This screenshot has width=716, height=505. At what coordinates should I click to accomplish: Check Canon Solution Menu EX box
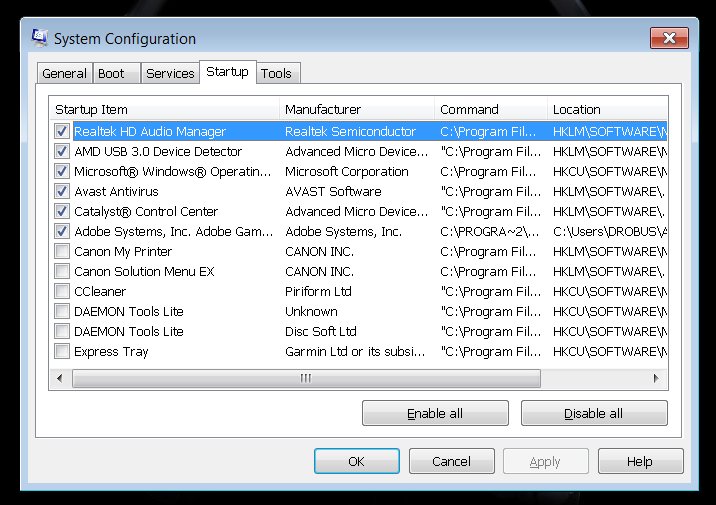tap(62, 271)
